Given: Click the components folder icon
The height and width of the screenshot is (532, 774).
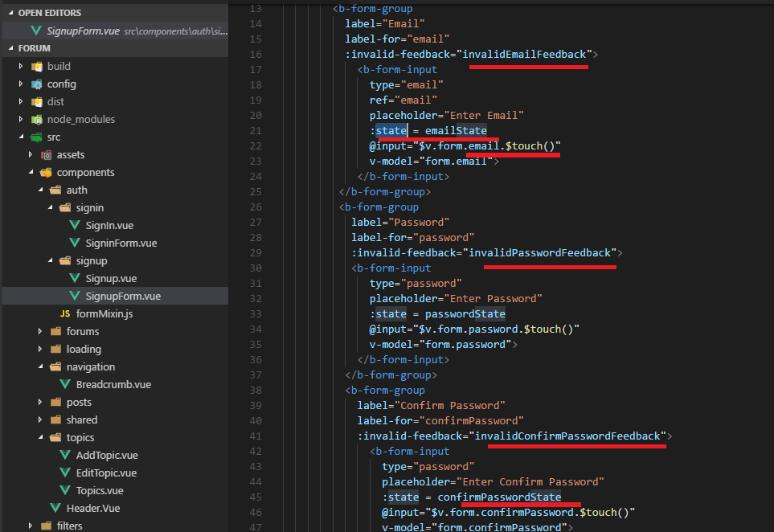Looking at the screenshot, I should (x=47, y=173).
